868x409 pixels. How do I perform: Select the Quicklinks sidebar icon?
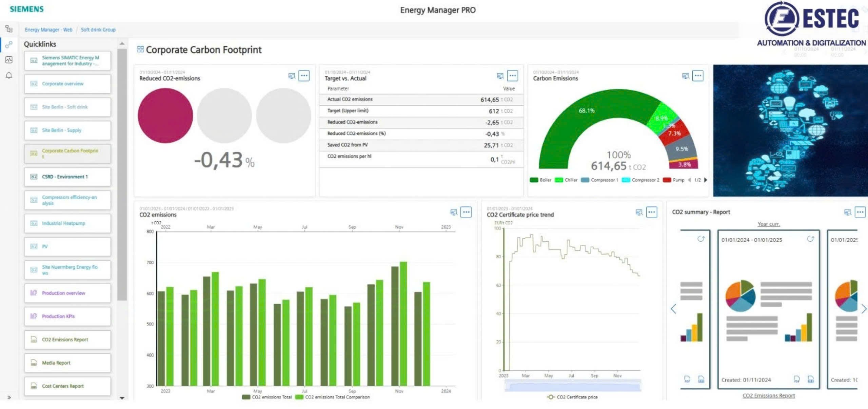click(9, 44)
